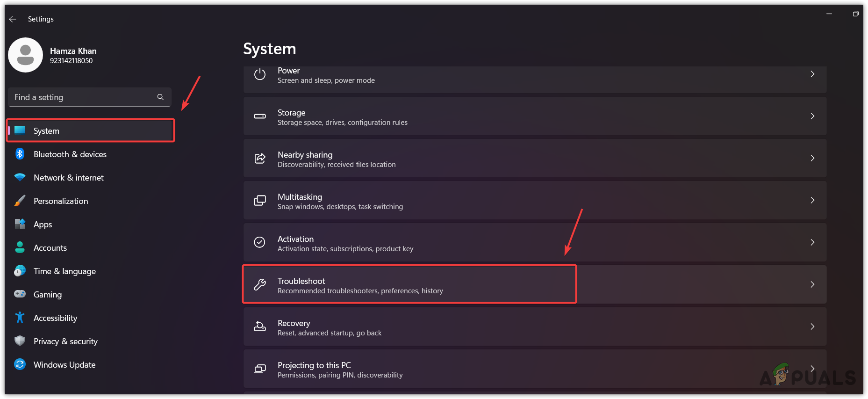Click the Wi-Fi Network & internet icon
Viewport: 868px width, 399px height.
click(x=20, y=177)
